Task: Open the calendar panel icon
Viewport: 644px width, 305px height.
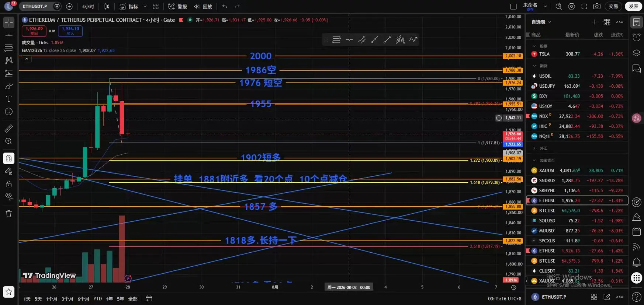Action: (x=637, y=232)
